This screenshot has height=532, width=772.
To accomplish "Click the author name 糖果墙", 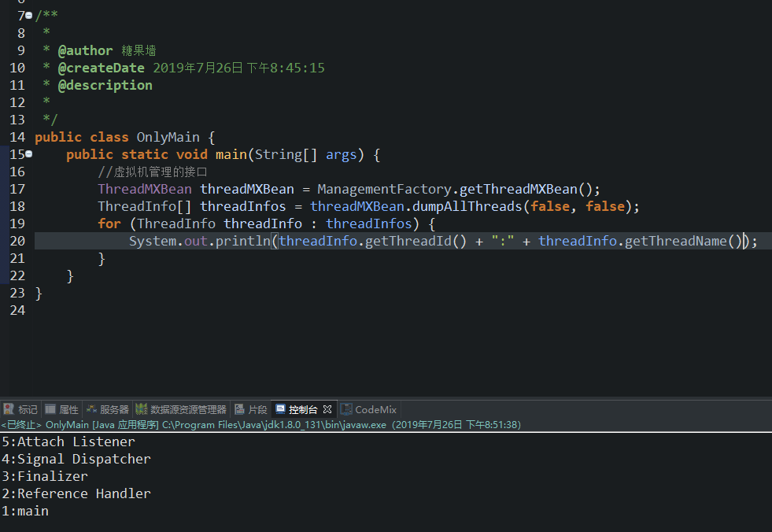I will 139,50.
